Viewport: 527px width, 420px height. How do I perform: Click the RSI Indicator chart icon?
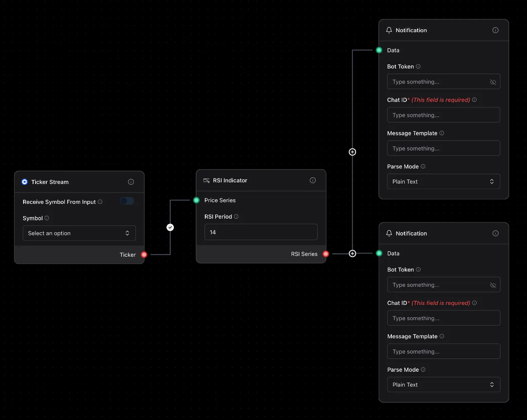coord(207,180)
